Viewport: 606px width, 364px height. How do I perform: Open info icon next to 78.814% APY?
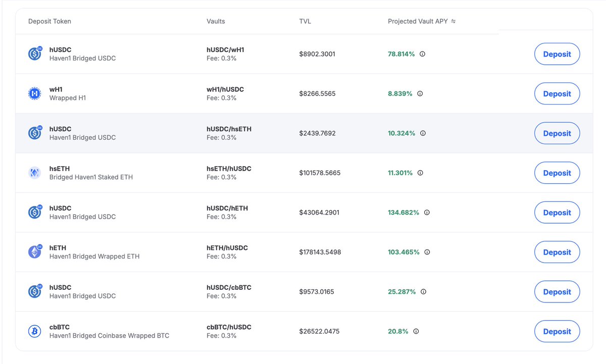[x=422, y=54]
